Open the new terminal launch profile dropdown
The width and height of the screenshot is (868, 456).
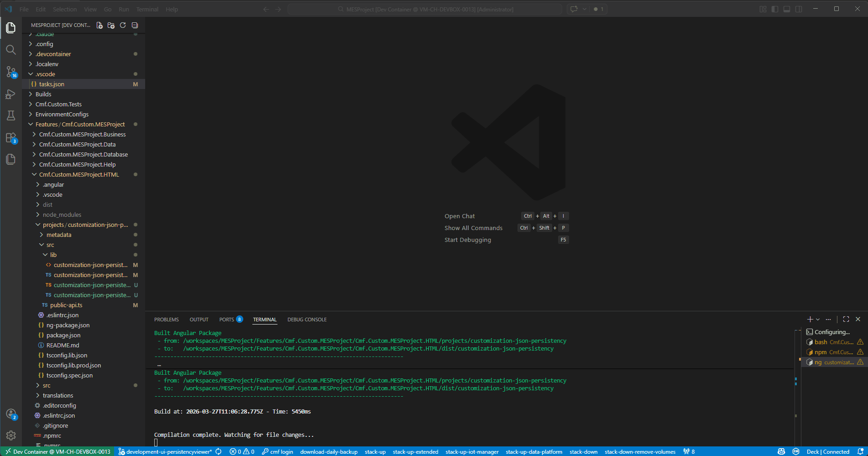tap(818, 320)
